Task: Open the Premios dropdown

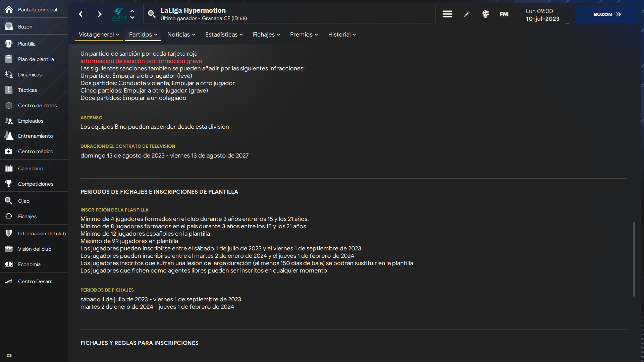Action: pos(304,35)
